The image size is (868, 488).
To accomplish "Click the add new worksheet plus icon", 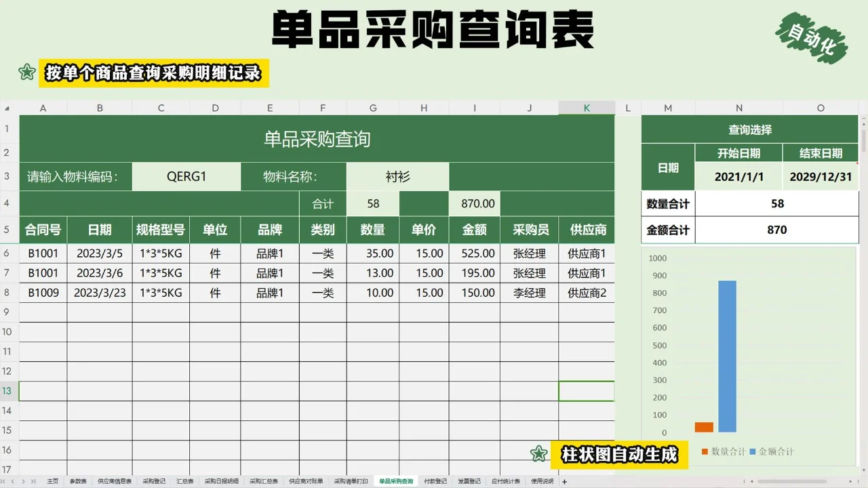I will pyautogui.click(x=564, y=481).
